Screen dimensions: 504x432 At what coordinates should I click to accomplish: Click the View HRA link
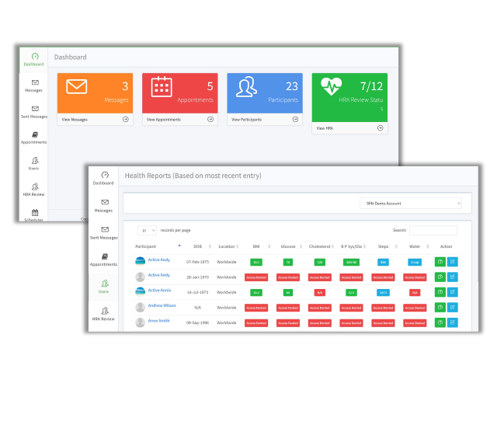point(325,128)
